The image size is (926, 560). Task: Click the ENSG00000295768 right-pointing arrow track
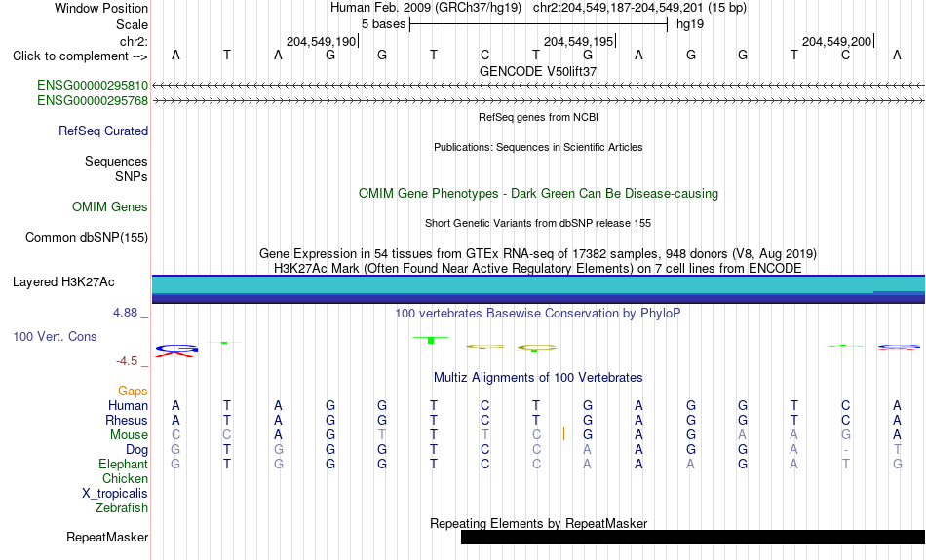538,101
